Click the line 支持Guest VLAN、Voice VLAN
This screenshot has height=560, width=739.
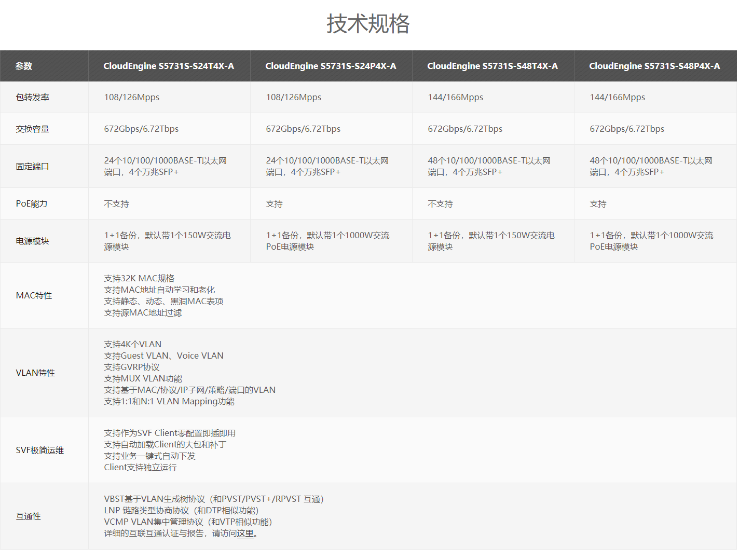pyautogui.click(x=164, y=356)
